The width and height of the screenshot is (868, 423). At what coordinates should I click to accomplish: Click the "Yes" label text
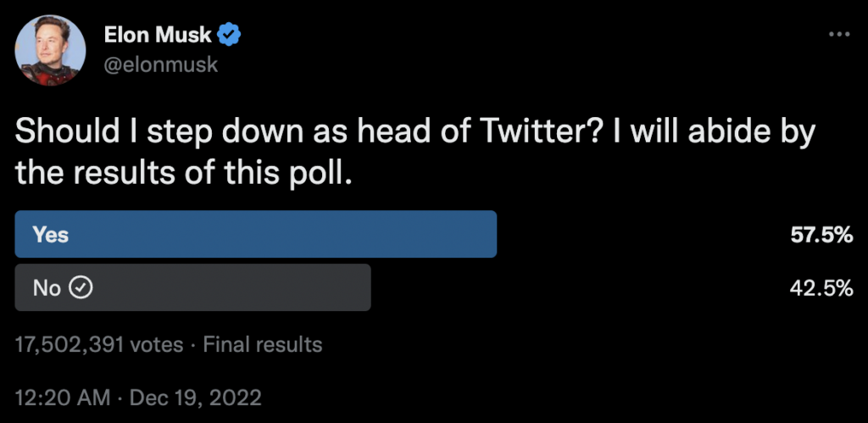click(51, 235)
